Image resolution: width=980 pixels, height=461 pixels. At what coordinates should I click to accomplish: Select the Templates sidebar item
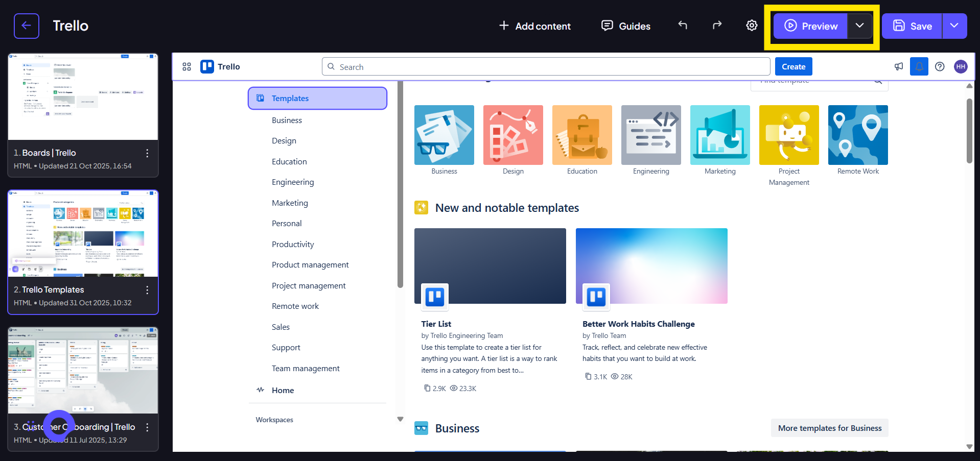coord(317,98)
